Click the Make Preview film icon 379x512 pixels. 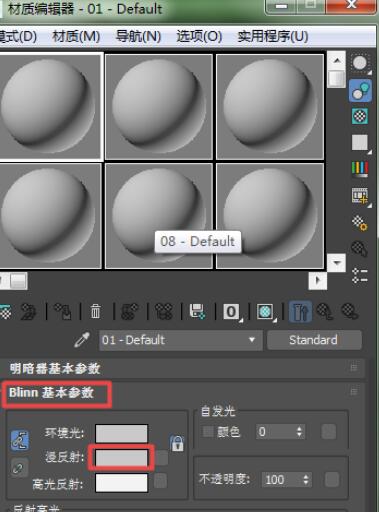coord(360,196)
